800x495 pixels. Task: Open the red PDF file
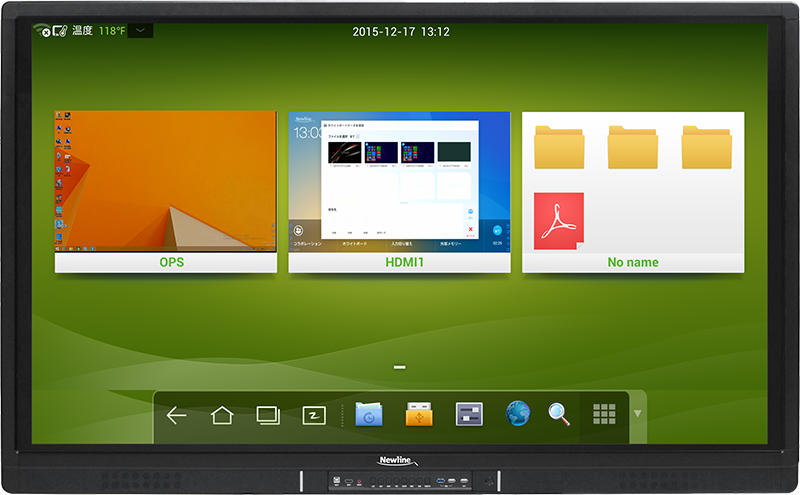(x=558, y=221)
